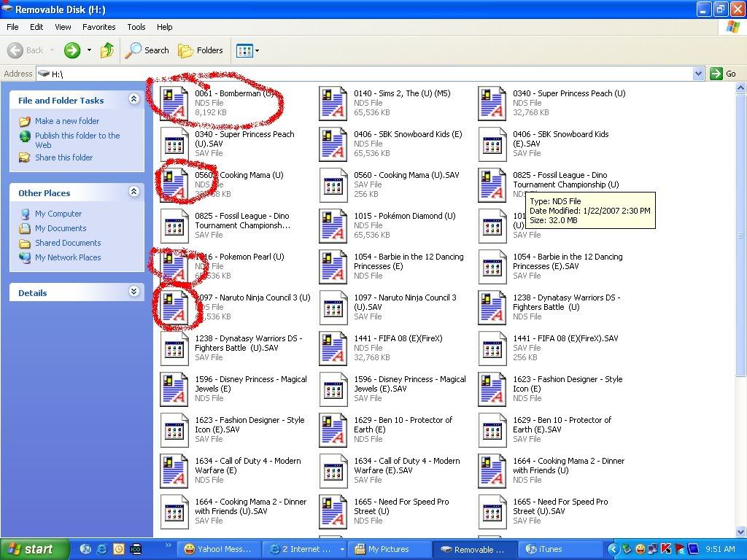Viewport: 747px width, 560px height.
Task: Select the 0406 - SBK Snowboard Kids (E) NDS icon
Action: click(333, 144)
